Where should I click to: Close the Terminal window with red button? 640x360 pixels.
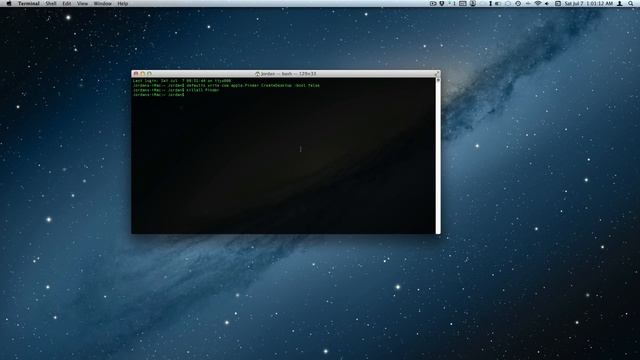point(136,74)
